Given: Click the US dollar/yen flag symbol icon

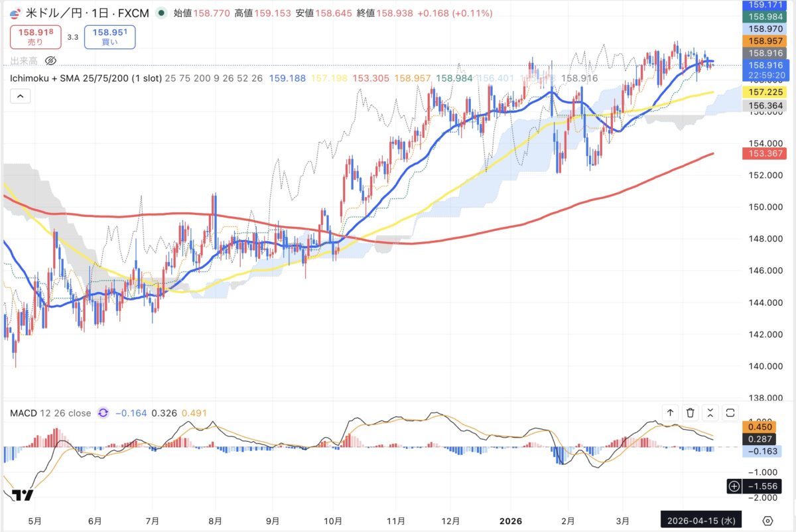Looking at the screenshot, I should pyautogui.click(x=15, y=13).
